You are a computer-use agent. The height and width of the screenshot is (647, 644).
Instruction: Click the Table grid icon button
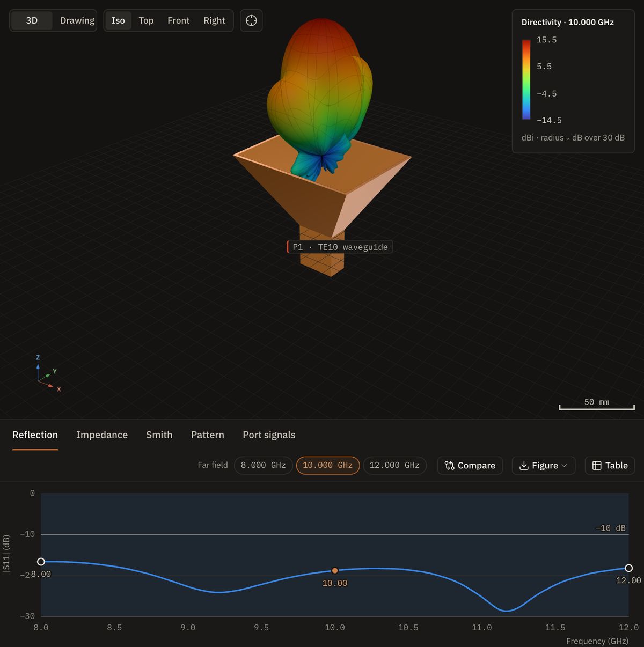pos(610,465)
